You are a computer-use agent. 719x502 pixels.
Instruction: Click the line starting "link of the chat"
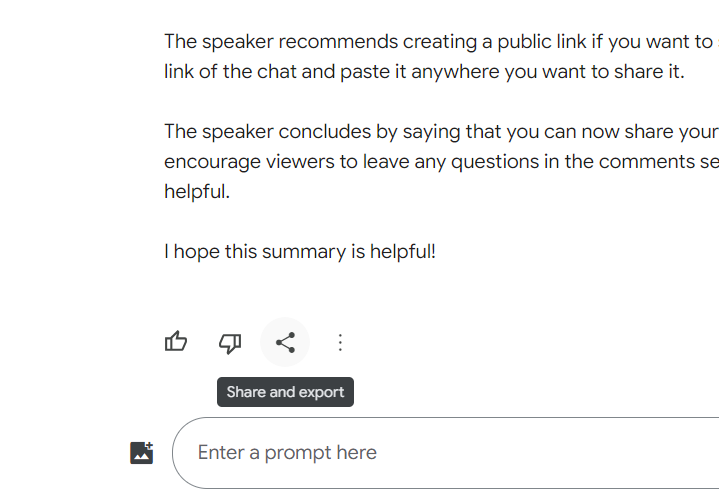pos(424,72)
